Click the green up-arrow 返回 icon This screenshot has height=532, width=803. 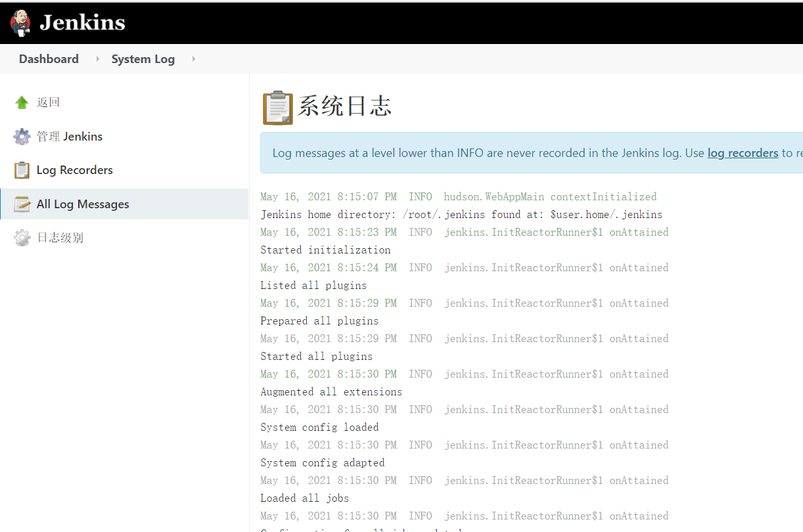pyautogui.click(x=22, y=102)
